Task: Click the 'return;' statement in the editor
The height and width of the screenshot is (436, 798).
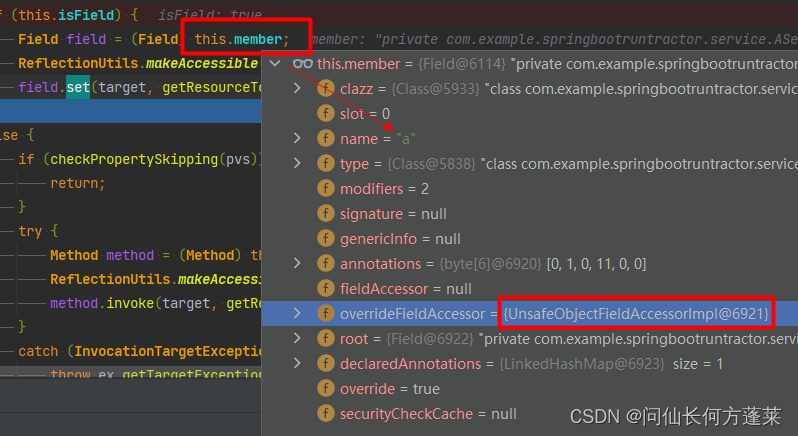Action: click(x=77, y=183)
